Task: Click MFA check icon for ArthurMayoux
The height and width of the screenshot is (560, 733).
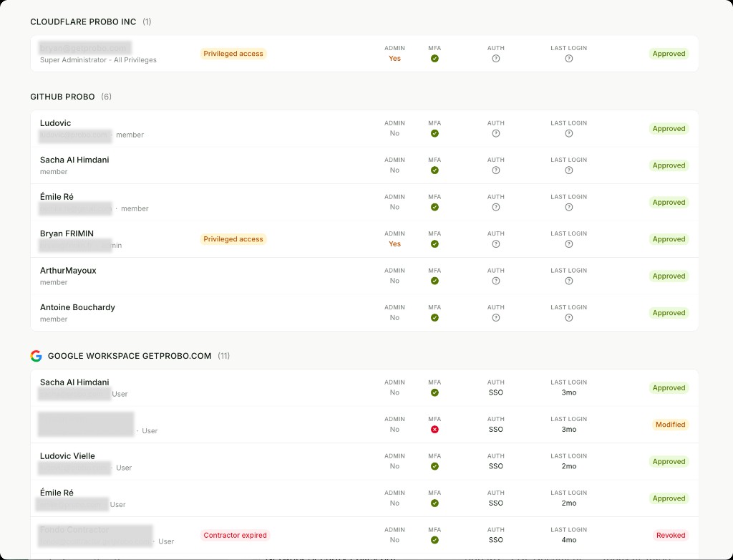Action: (435, 281)
